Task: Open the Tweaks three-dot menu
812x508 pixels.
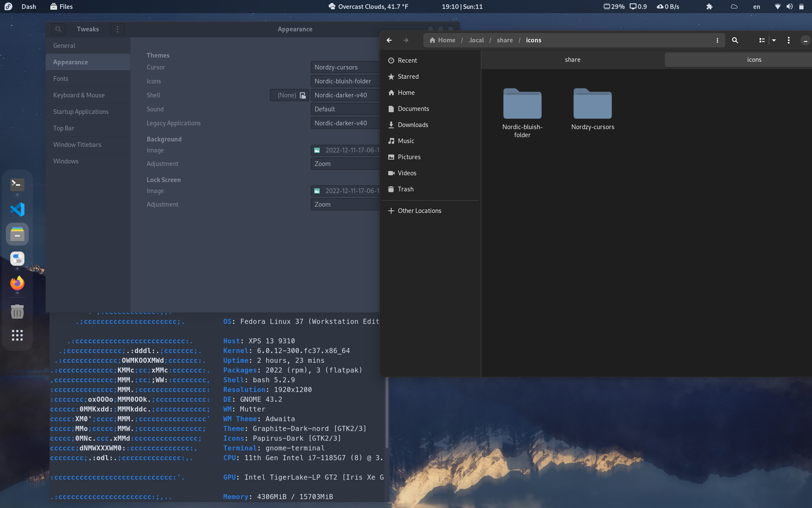Action: click(x=118, y=29)
